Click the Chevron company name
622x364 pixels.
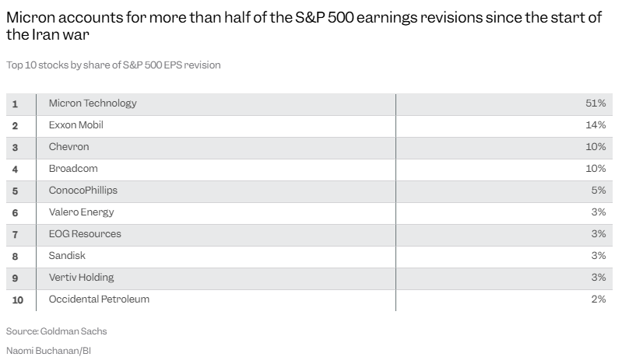(69, 147)
